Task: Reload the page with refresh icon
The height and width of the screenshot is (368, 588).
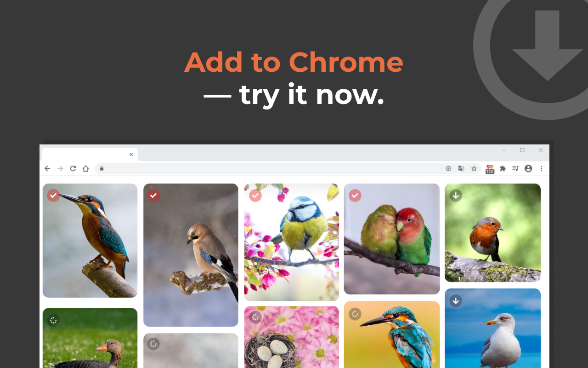Action: (73, 168)
